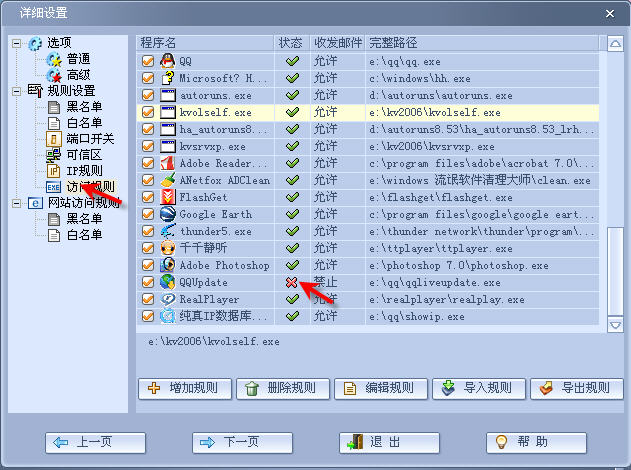Click the e icon beside 网站访问规则
This screenshot has width=631, height=470.
click(x=35, y=203)
